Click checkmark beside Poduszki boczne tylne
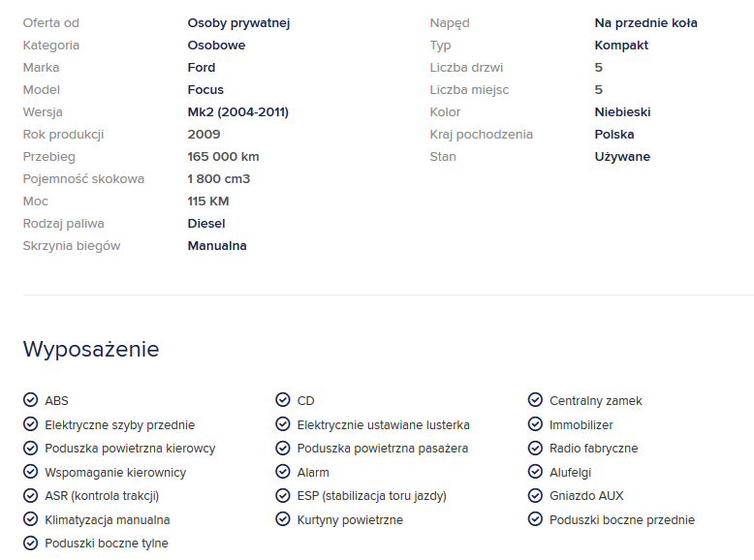Viewport: 754px width, 560px height. [x=30, y=544]
